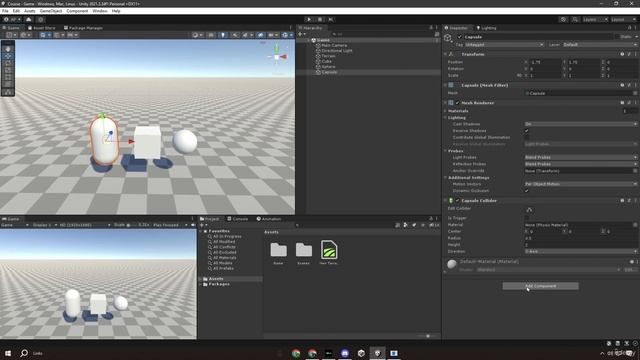This screenshot has width=640, height=360.
Task: Click the Add Component button
Action: [540, 286]
